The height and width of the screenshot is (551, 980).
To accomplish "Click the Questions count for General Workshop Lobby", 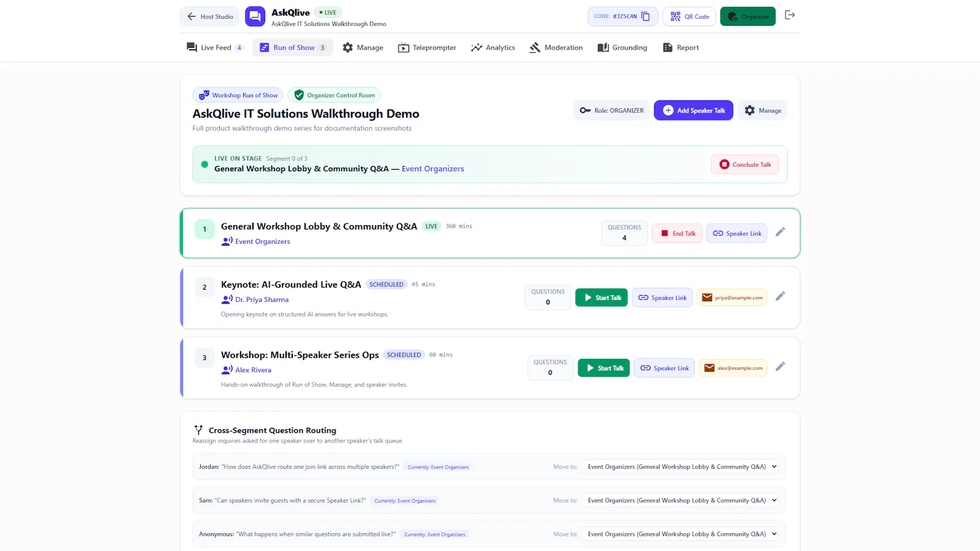I will [624, 233].
